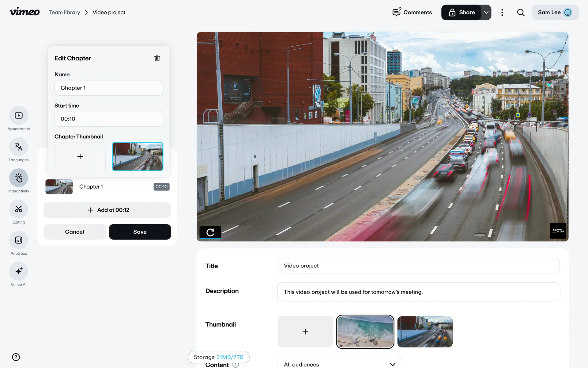
Task: Save the chapter changes
Action: (x=140, y=232)
